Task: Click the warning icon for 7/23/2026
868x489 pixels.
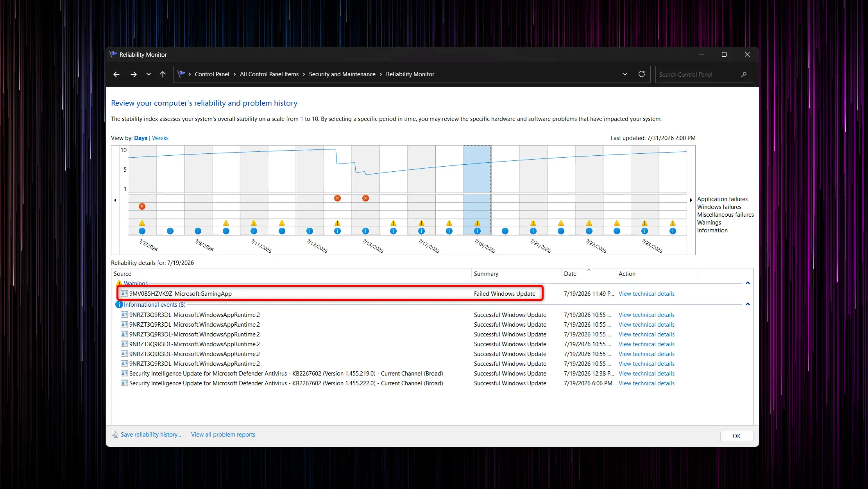Action: [x=589, y=223]
